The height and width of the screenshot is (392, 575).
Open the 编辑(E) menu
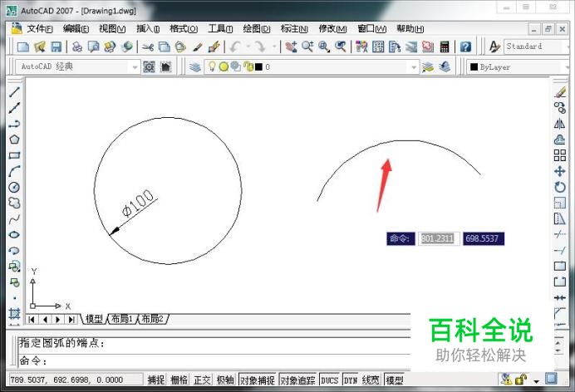[x=76, y=28]
